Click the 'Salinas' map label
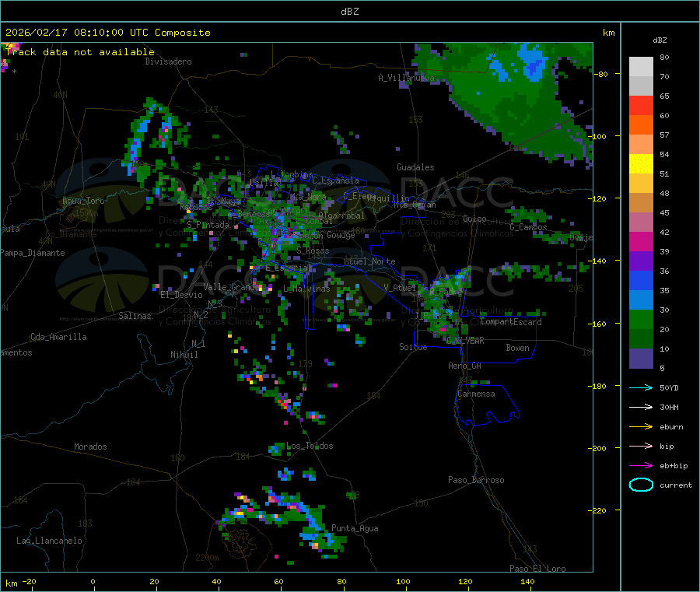The height and width of the screenshot is (592, 700). point(135,316)
